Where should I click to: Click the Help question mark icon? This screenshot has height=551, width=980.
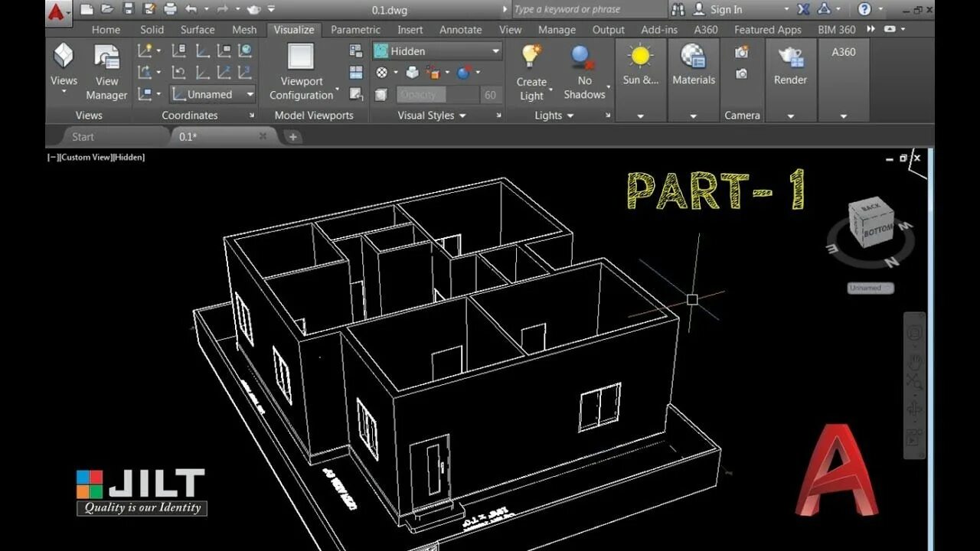pos(864,9)
